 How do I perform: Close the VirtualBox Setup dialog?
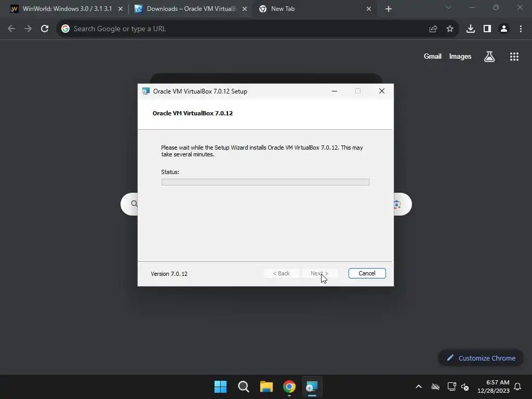382,91
